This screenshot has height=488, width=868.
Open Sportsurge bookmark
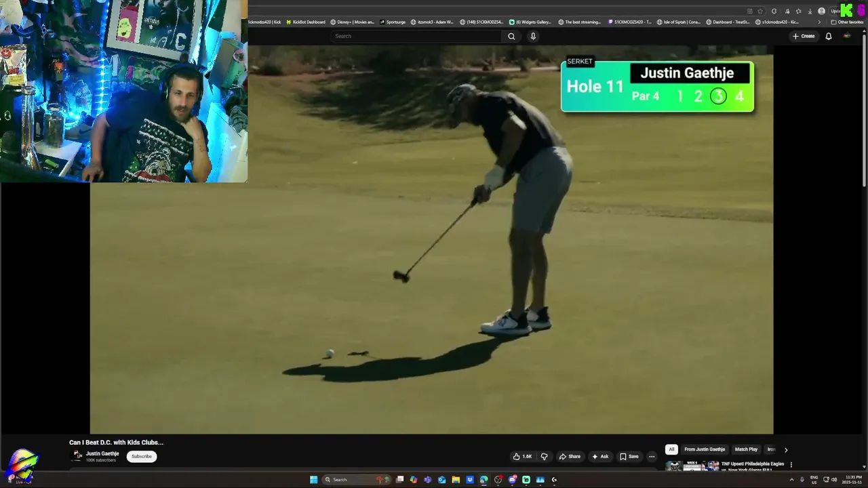point(393,22)
